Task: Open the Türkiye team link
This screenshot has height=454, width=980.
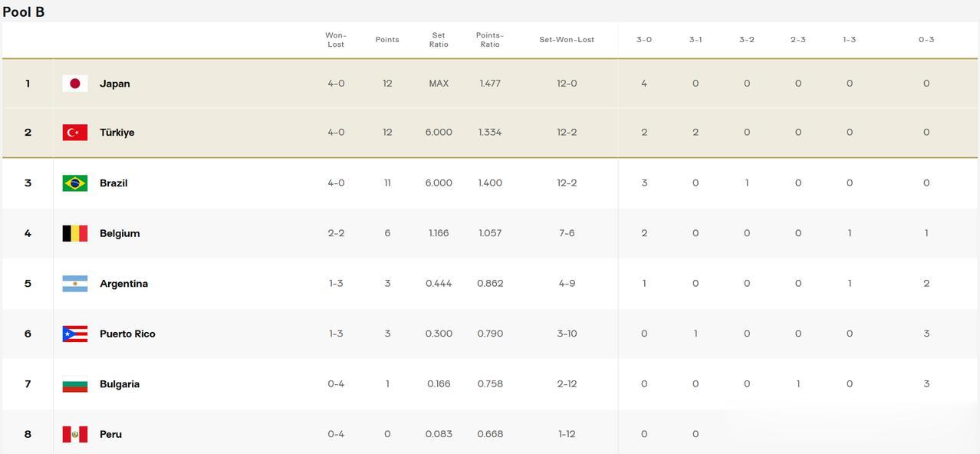Action: [117, 133]
